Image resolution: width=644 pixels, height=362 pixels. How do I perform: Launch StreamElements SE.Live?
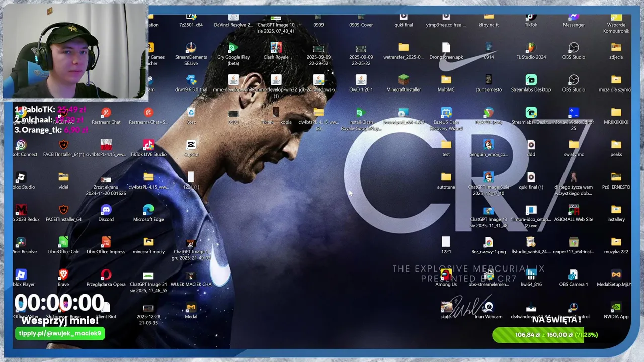coord(191,53)
